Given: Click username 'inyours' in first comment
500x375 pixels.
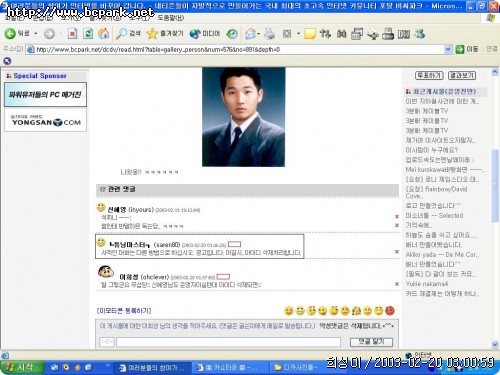Looking at the screenshot, I should point(141,210).
